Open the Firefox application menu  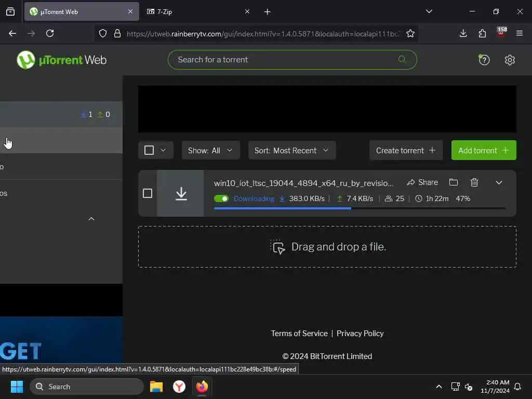(x=520, y=33)
